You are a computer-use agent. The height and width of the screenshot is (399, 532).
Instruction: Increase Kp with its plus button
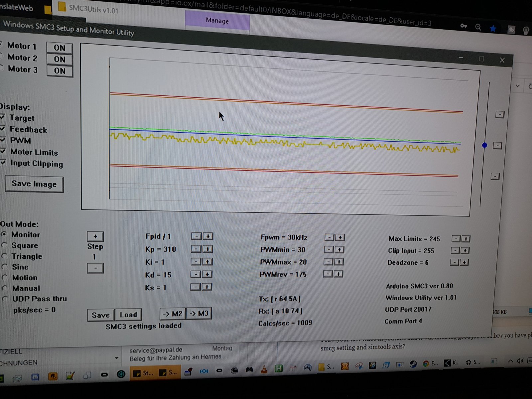click(x=207, y=249)
